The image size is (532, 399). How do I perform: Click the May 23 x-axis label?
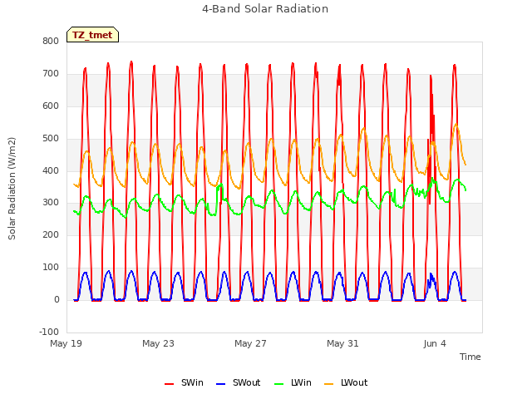pyautogui.click(x=158, y=343)
